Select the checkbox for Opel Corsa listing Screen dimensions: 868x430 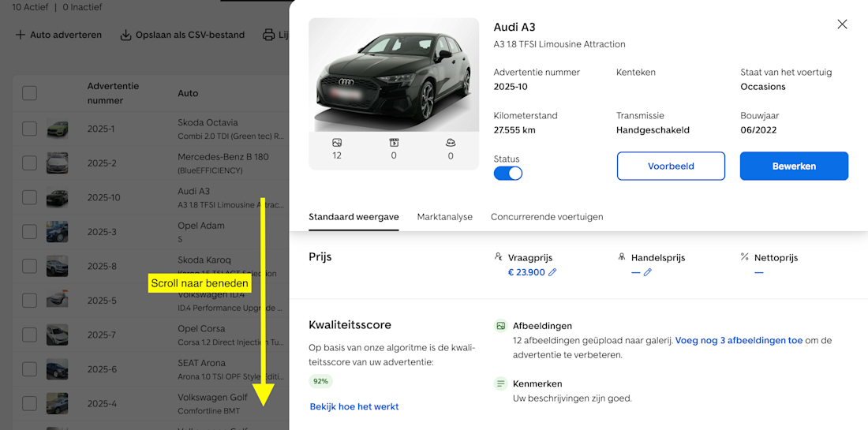tap(29, 335)
